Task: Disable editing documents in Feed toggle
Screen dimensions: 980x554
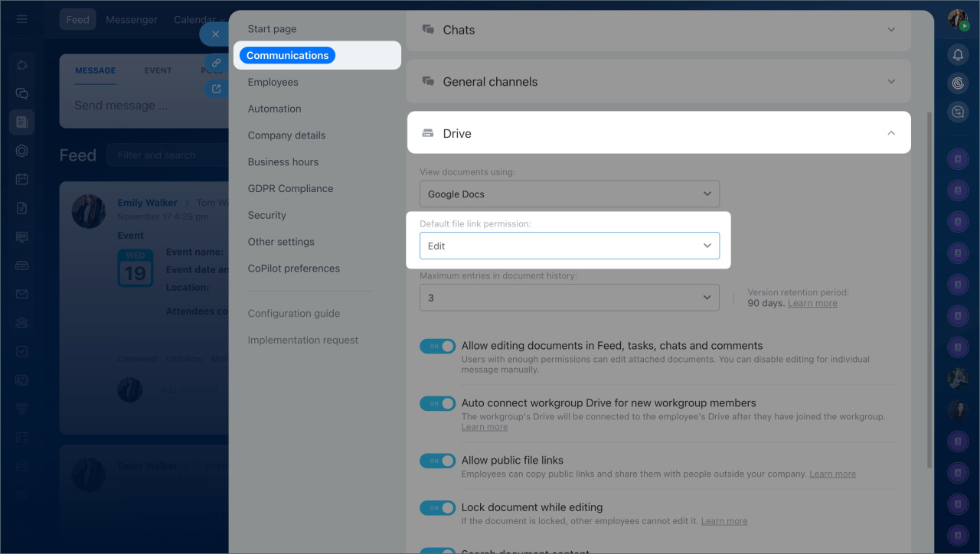Action: point(437,346)
